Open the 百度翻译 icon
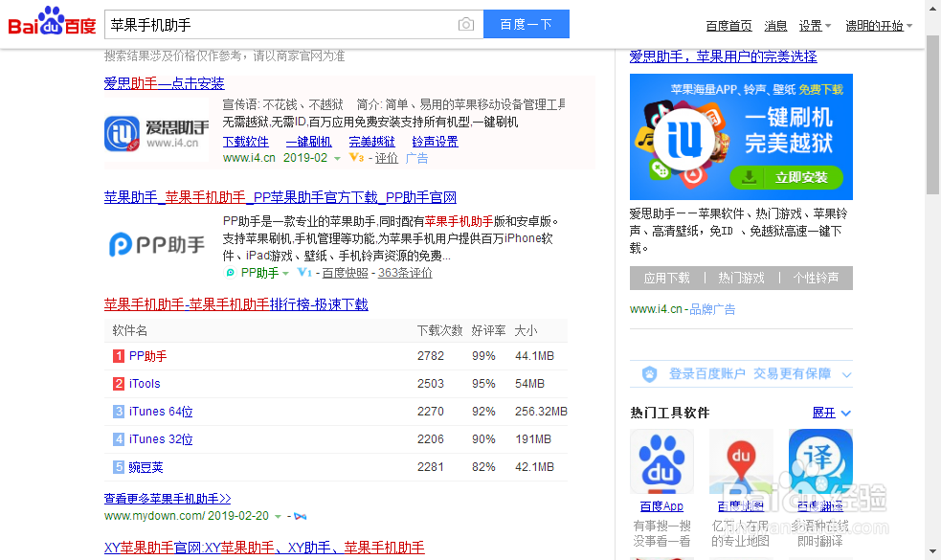 point(819,461)
